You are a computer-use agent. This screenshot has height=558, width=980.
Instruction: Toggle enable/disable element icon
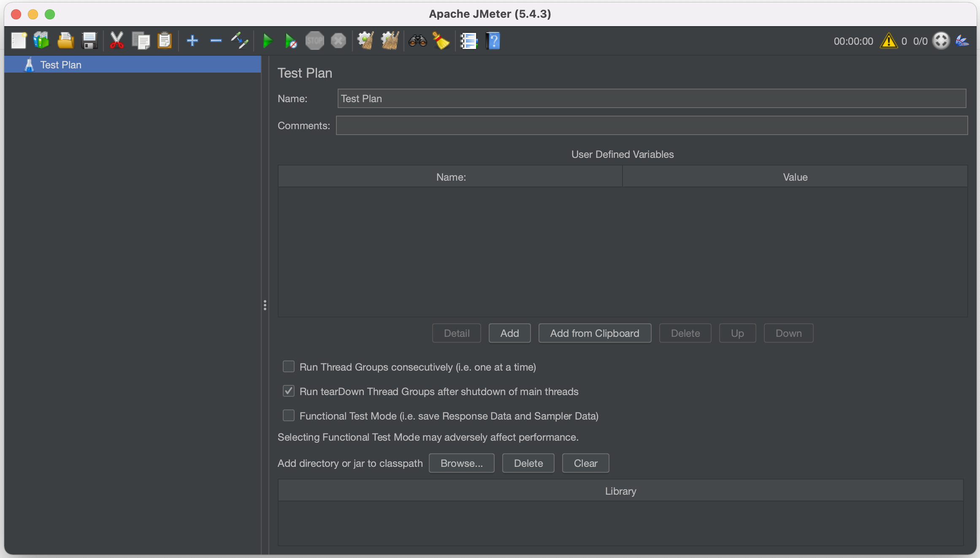click(239, 41)
